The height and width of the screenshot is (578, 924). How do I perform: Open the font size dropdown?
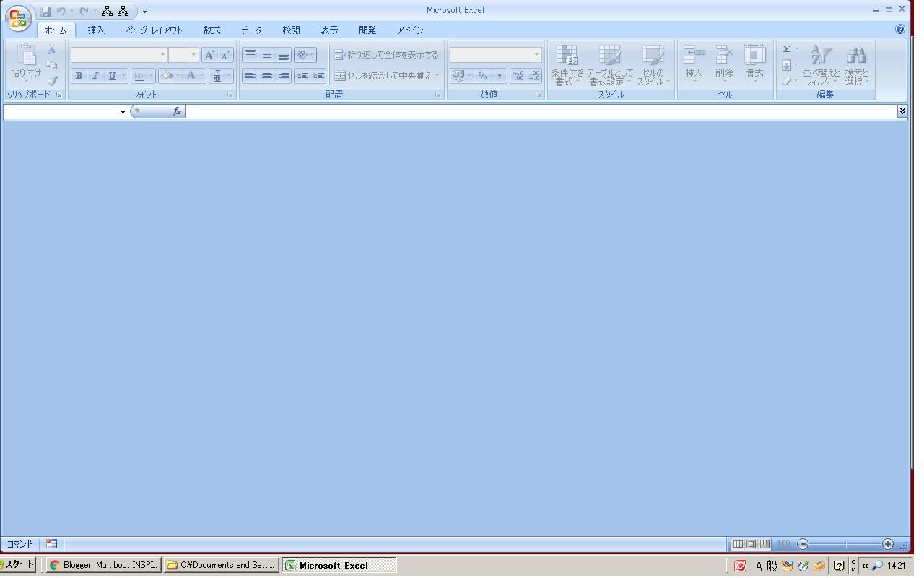pos(193,55)
